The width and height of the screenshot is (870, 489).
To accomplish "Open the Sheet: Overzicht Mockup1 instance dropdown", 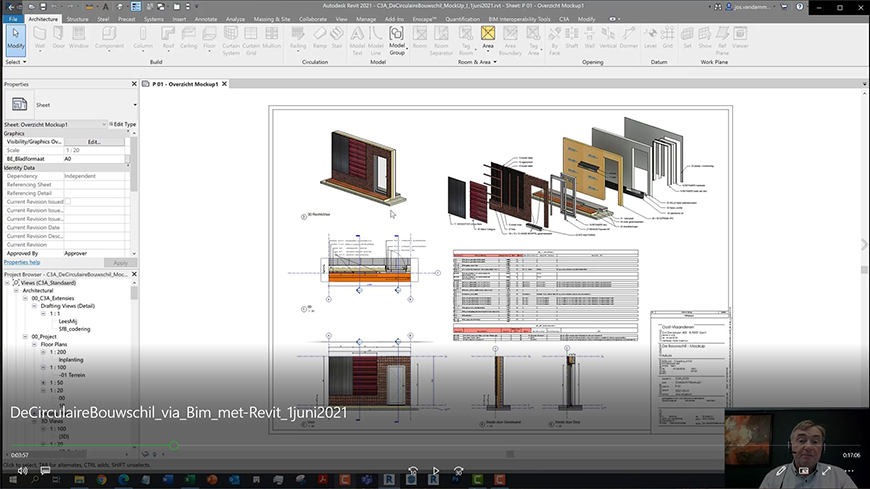I will click(104, 124).
